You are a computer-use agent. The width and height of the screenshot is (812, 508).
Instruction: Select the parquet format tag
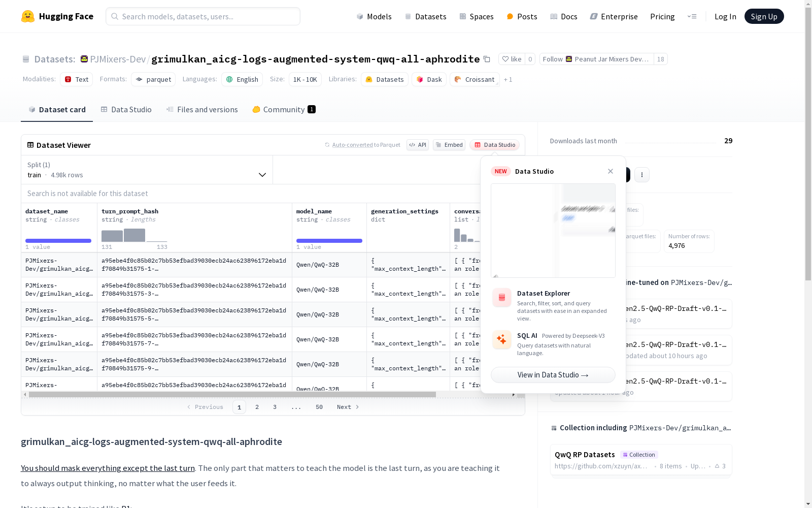click(153, 79)
